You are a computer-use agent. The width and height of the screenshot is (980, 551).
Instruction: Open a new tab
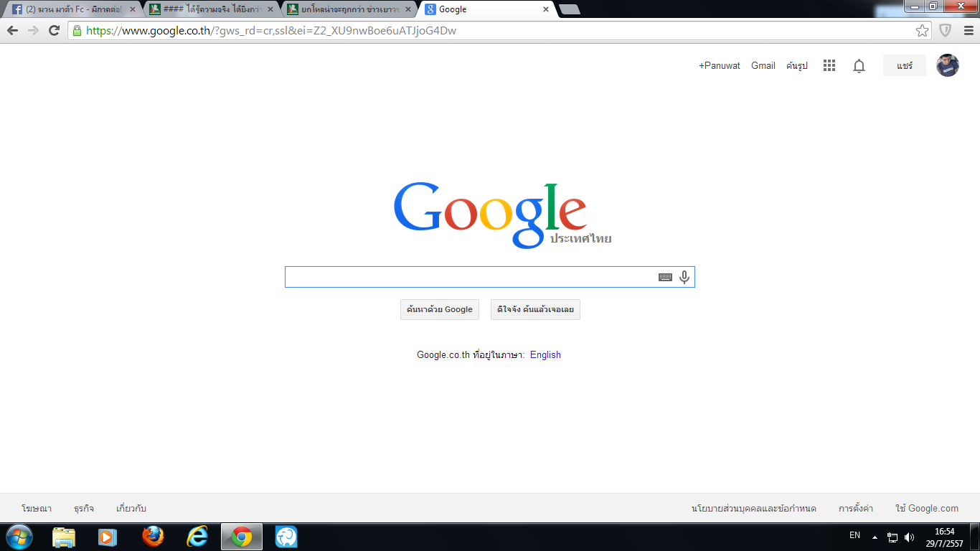point(569,10)
